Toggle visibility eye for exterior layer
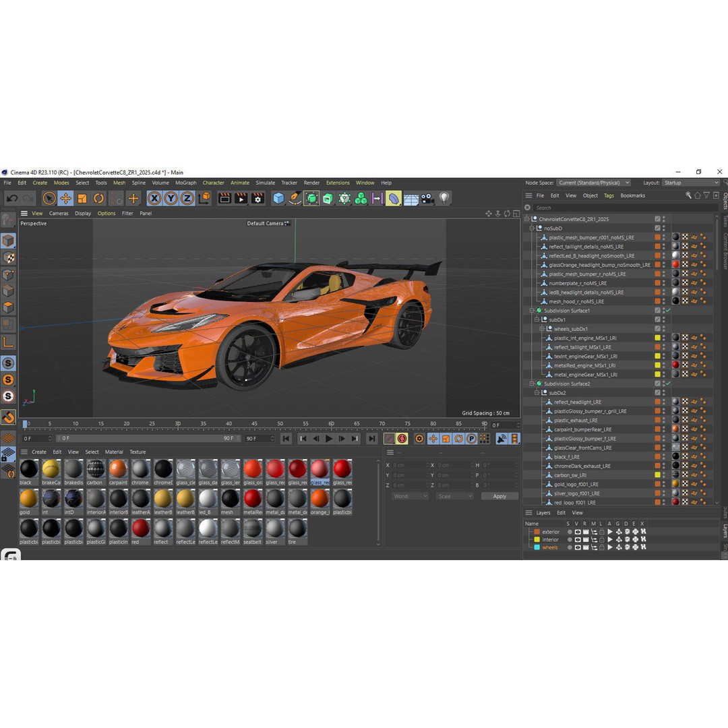The image size is (728, 728). point(578,532)
